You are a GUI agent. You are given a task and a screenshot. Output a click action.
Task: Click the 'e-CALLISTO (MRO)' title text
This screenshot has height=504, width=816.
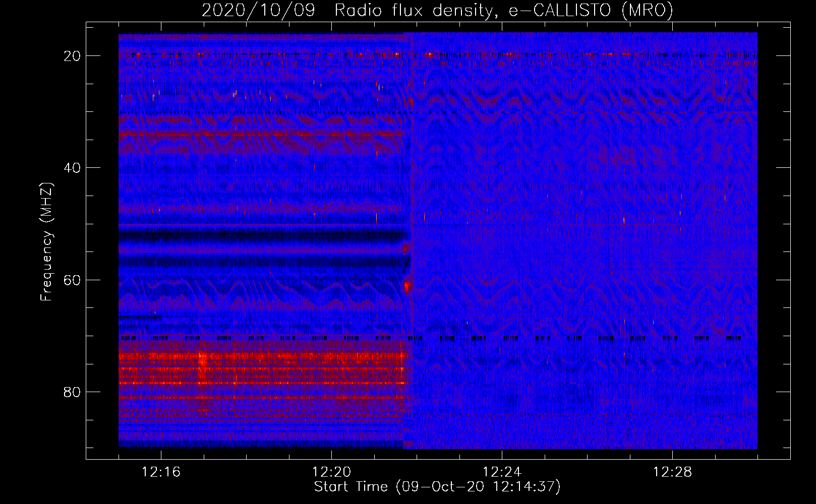pos(591,11)
